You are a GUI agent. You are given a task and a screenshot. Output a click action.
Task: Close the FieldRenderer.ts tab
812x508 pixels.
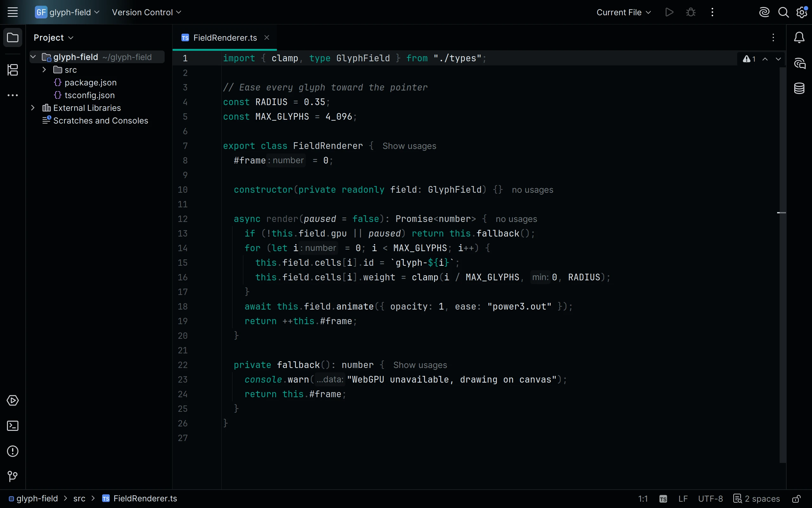pos(267,38)
